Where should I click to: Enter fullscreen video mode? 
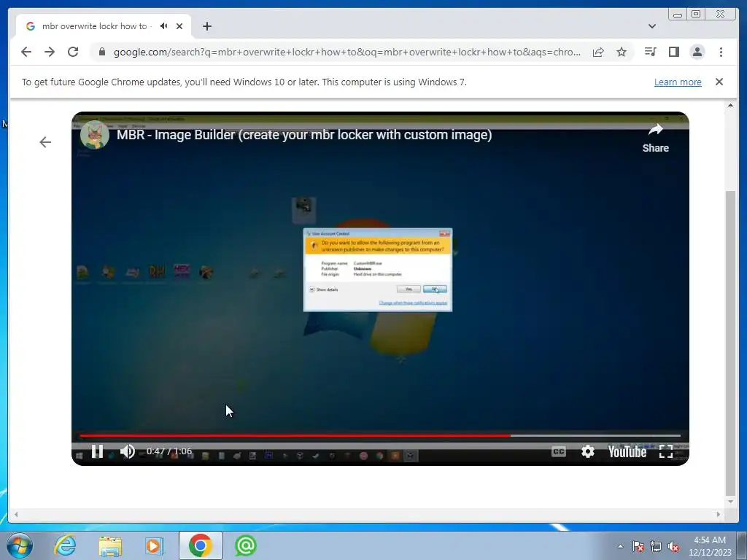click(665, 451)
